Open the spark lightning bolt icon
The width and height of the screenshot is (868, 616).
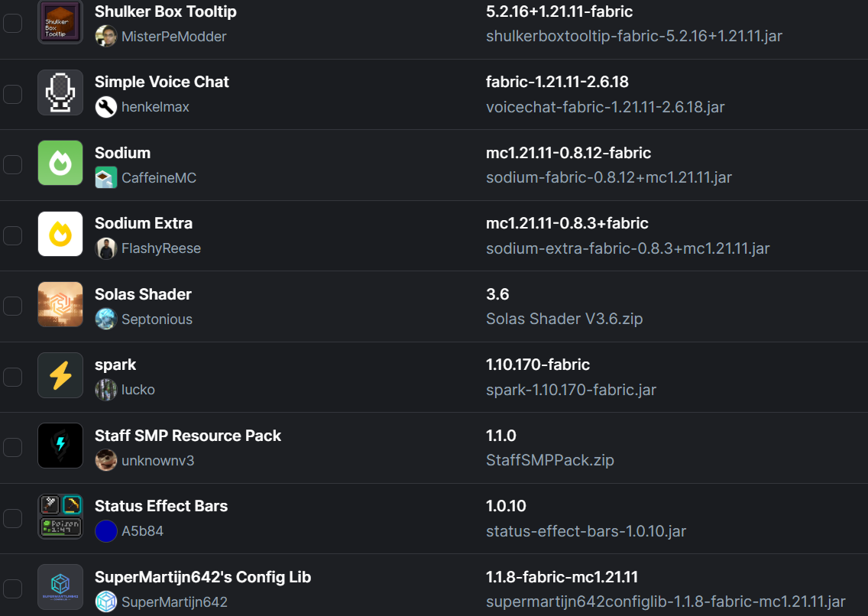click(x=60, y=375)
